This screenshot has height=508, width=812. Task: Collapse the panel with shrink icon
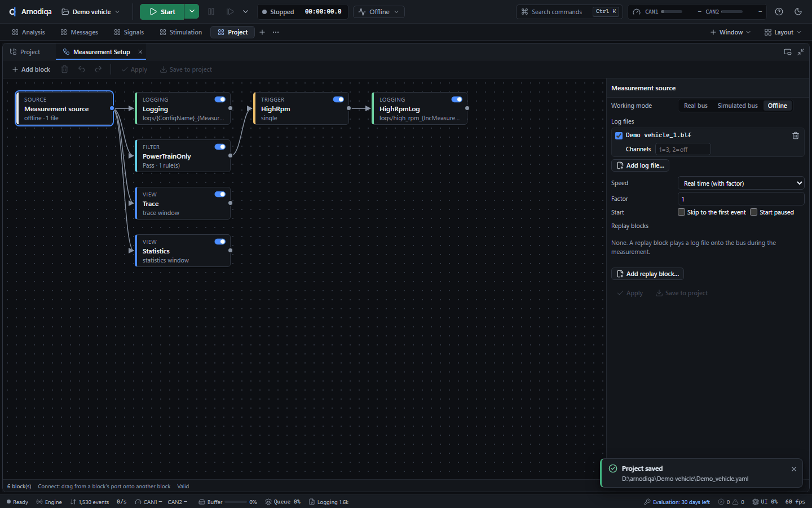(801, 52)
